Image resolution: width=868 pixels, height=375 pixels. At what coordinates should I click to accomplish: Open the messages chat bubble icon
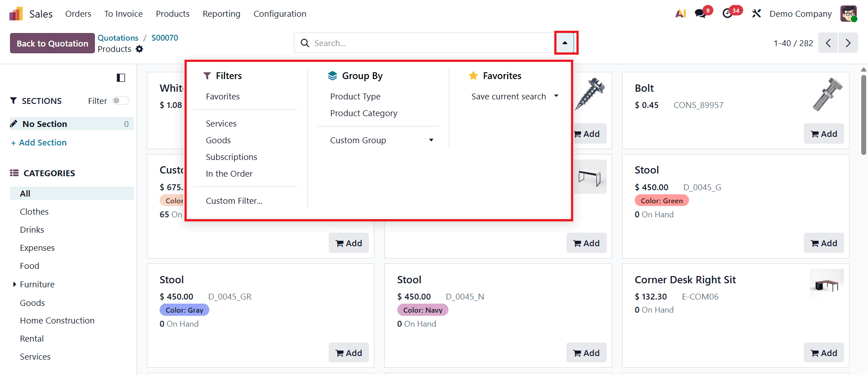point(700,14)
